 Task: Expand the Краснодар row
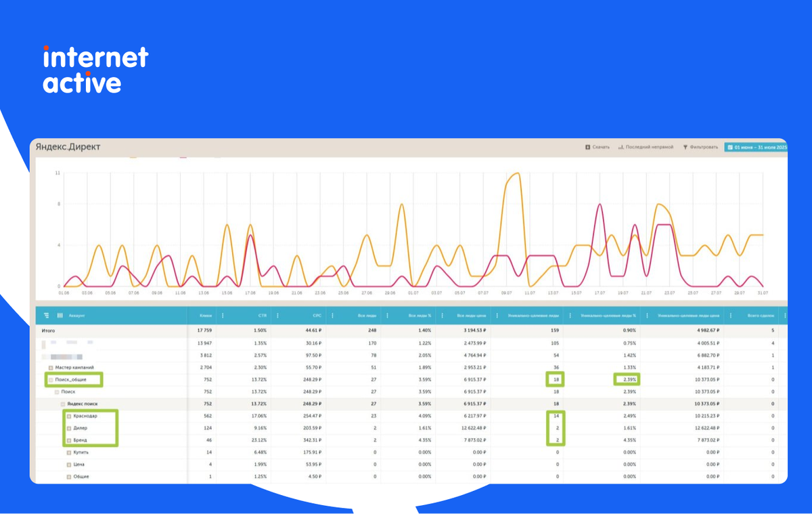(x=69, y=416)
